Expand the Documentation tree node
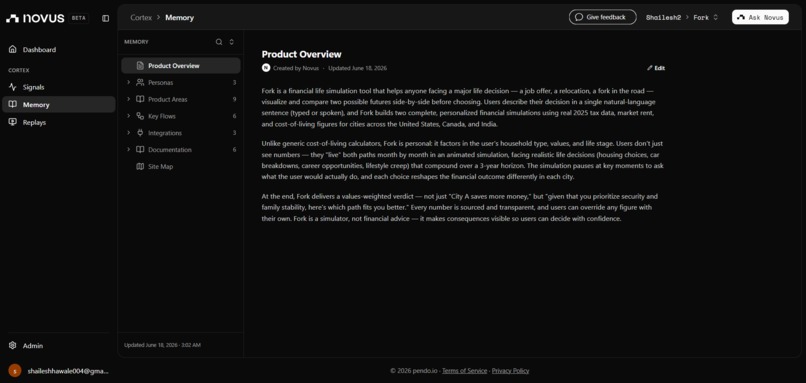 pyautogui.click(x=129, y=150)
